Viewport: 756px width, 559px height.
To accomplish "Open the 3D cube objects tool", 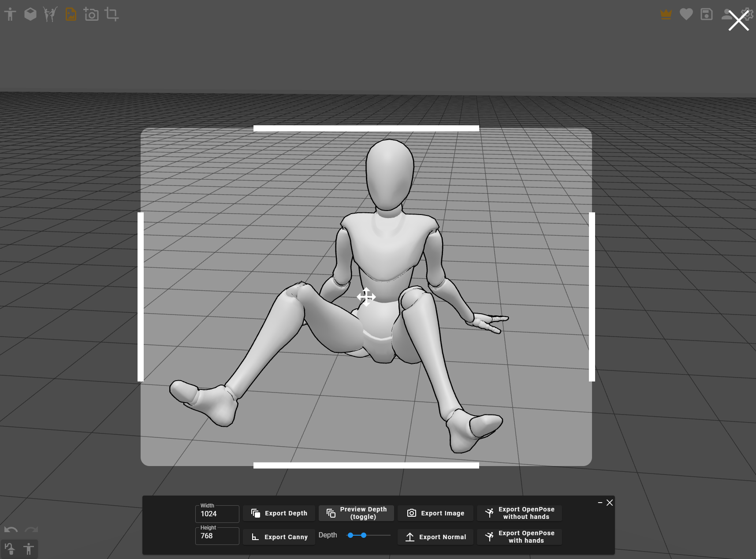I will tap(30, 15).
